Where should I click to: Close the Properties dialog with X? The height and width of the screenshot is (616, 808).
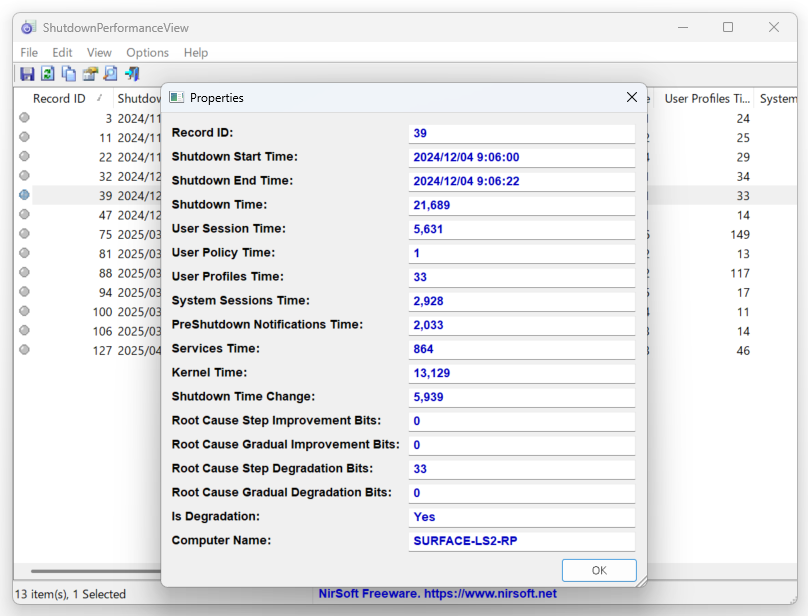632,97
